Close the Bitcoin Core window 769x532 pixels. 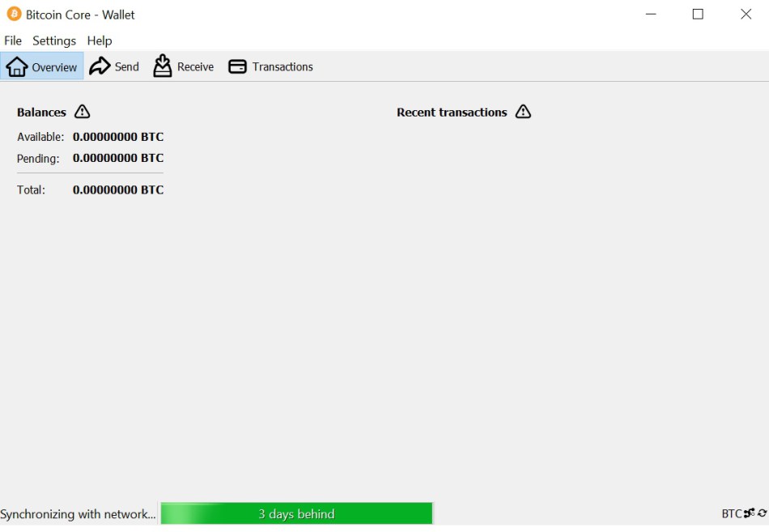[746, 15]
